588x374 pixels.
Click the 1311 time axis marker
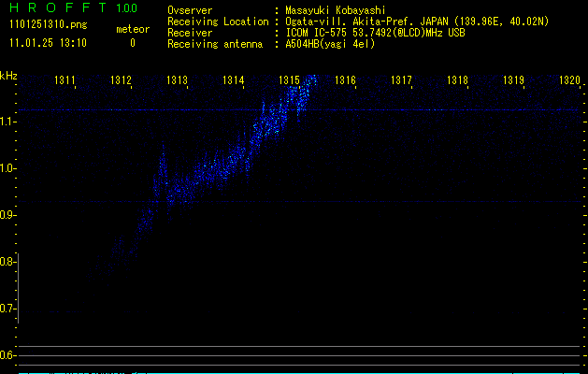click(65, 80)
